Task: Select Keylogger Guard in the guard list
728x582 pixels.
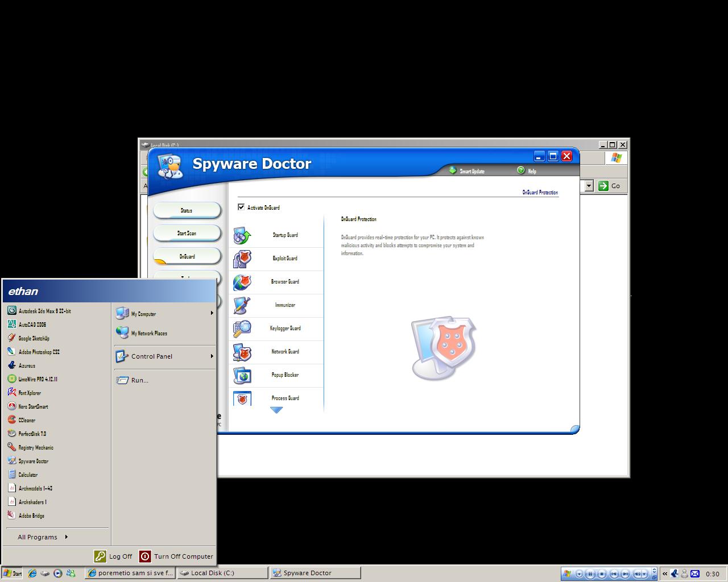Action: click(x=277, y=329)
